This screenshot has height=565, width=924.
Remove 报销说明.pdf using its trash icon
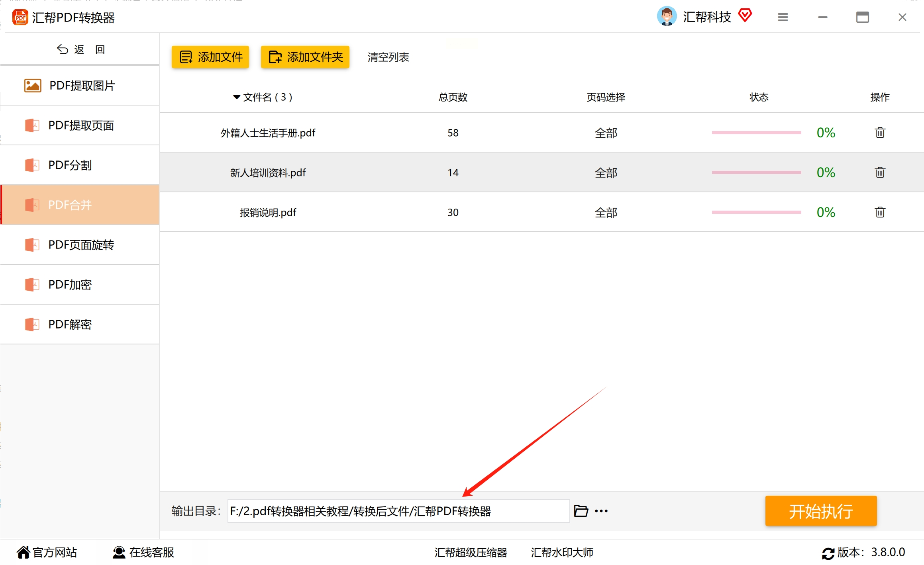click(x=880, y=212)
